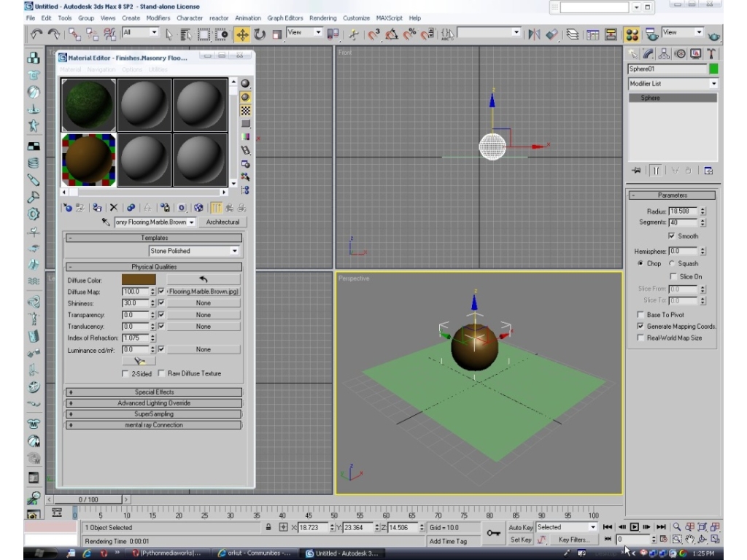Activate Select and Move tool
The width and height of the screenshot is (747, 560).
[x=242, y=34]
